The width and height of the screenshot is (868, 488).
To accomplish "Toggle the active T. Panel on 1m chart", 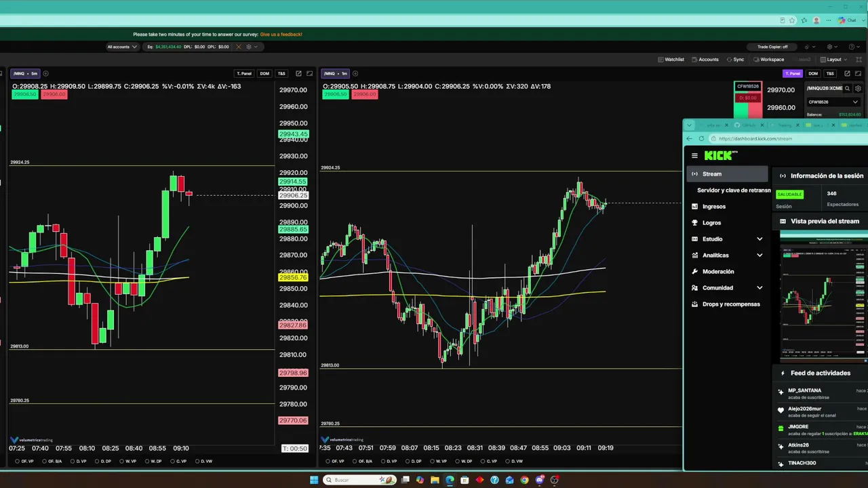I will [792, 73].
